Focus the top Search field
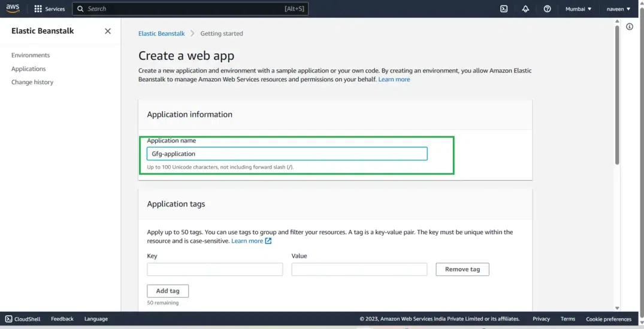 [190, 8]
